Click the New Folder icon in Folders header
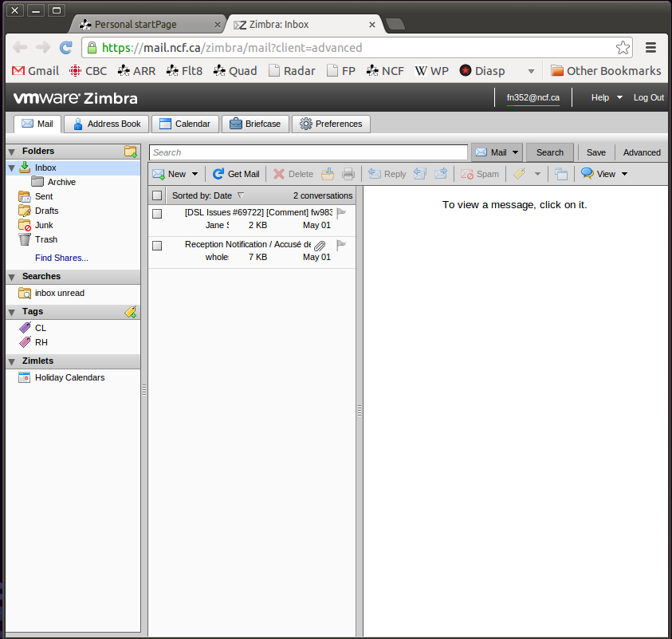Image resolution: width=672 pixels, height=639 pixels. click(130, 151)
